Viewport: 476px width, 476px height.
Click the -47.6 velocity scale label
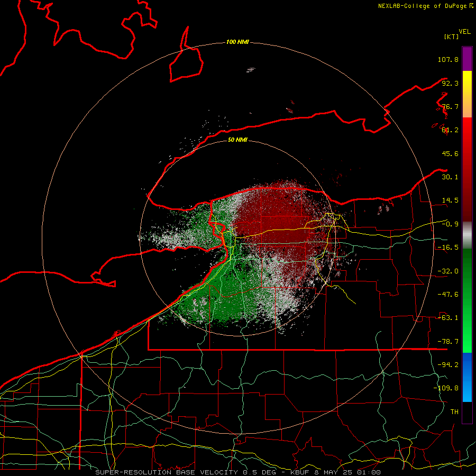click(448, 295)
